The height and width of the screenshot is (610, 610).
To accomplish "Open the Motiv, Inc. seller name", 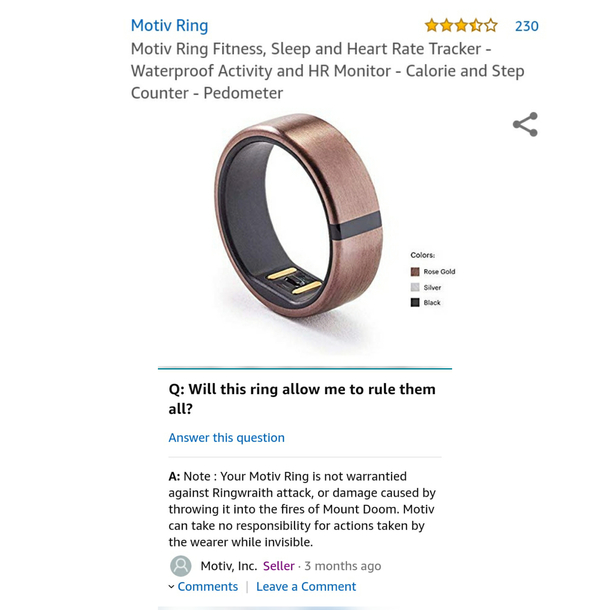I will click(229, 566).
